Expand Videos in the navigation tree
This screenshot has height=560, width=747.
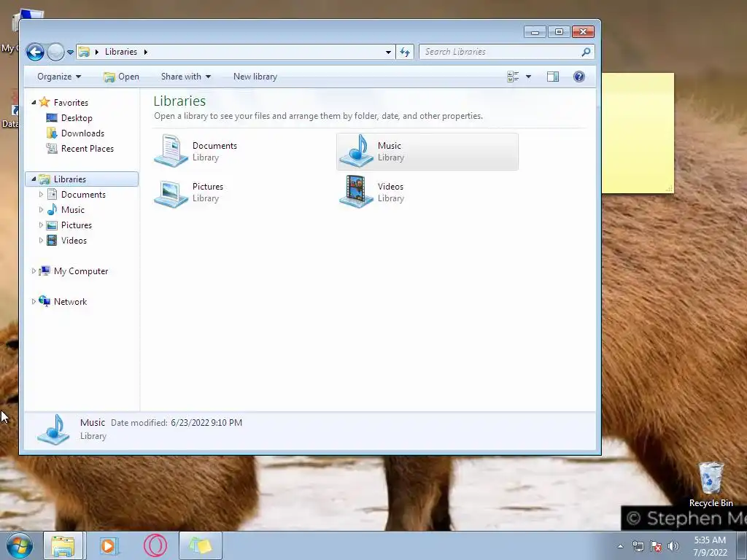pyautogui.click(x=41, y=241)
